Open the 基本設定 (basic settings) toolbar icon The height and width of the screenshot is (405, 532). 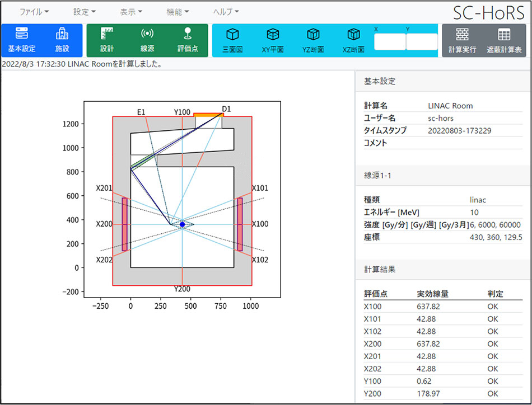pos(22,40)
